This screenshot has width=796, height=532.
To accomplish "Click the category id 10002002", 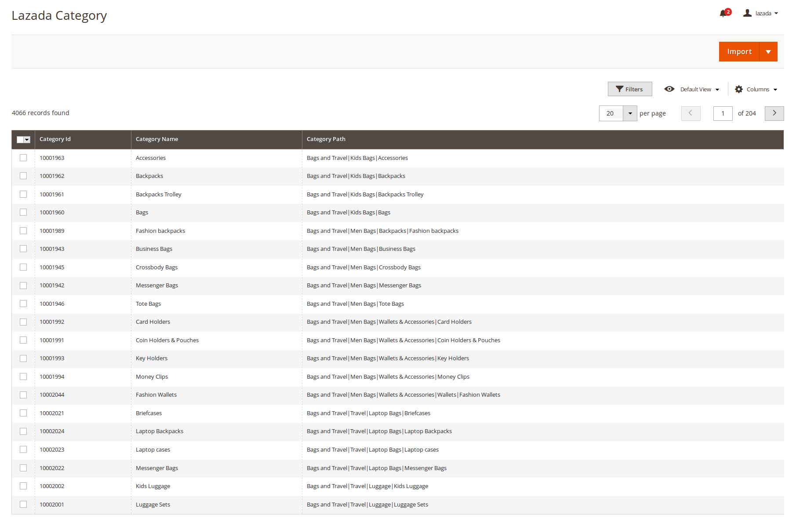I will pos(52,486).
